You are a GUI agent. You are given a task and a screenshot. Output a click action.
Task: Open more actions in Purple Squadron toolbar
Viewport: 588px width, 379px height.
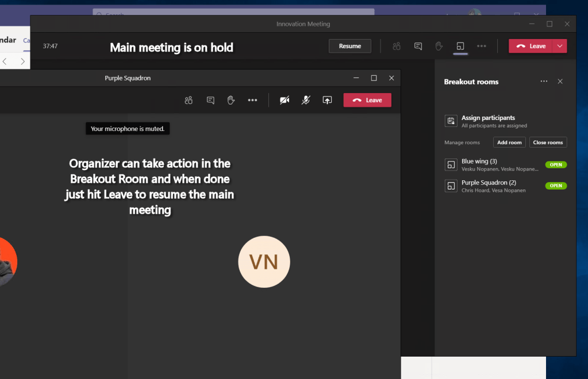pos(252,100)
